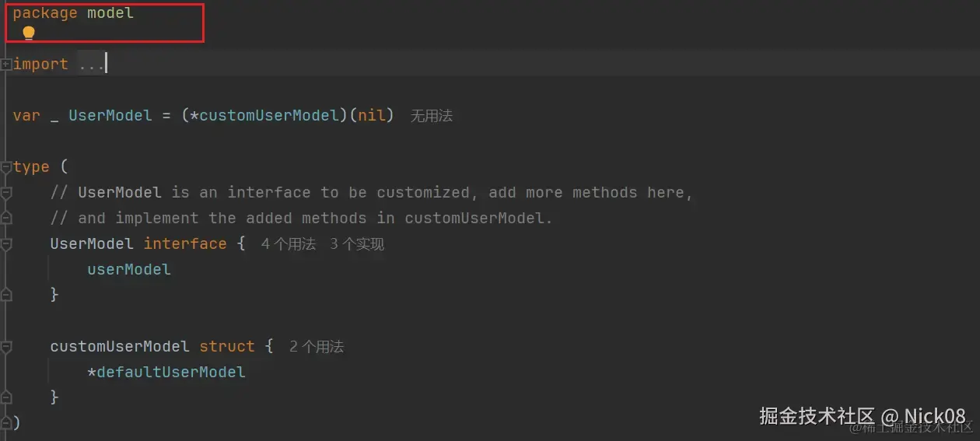
Task: Open the "3 个实现" implementations hint
Action: pyautogui.click(x=357, y=244)
